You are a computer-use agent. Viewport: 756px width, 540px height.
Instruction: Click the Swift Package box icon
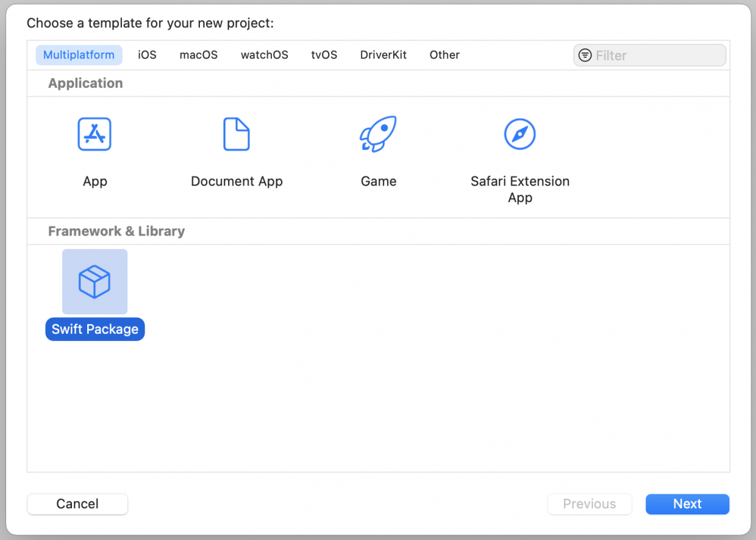(x=94, y=282)
